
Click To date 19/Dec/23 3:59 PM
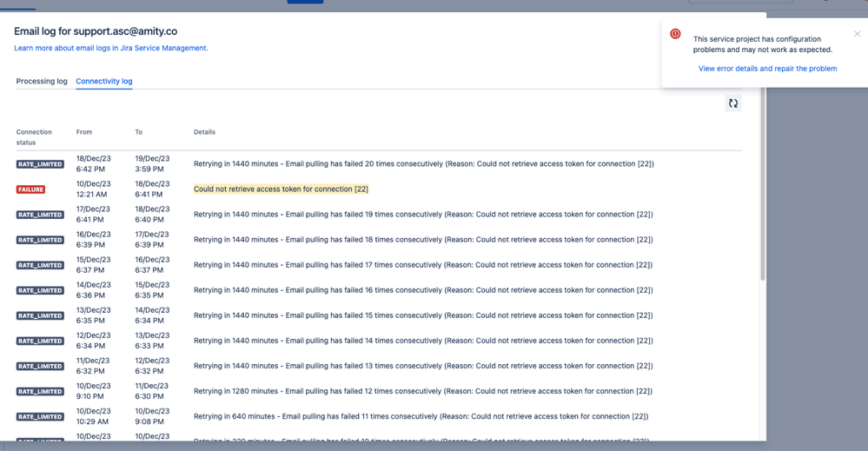[x=152, y=163]
